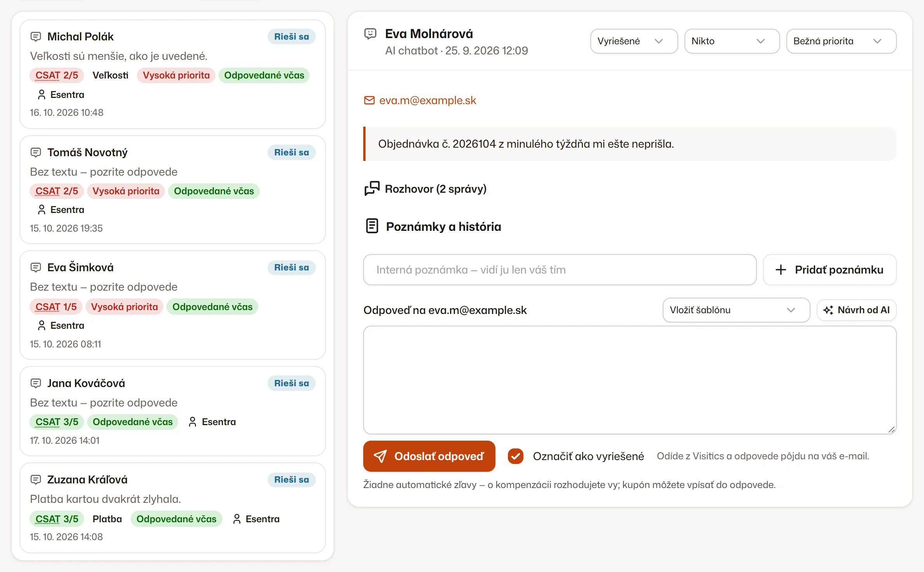Click the date 16. 10. 2026 10:48
This screenshot has width=924, height=572.
(66, 113)
